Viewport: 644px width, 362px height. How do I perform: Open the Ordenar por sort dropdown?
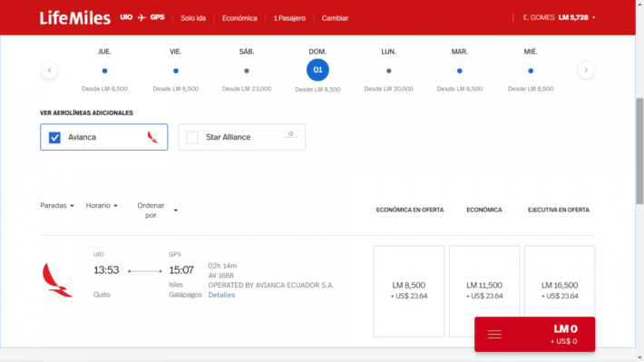coord(157,210)
